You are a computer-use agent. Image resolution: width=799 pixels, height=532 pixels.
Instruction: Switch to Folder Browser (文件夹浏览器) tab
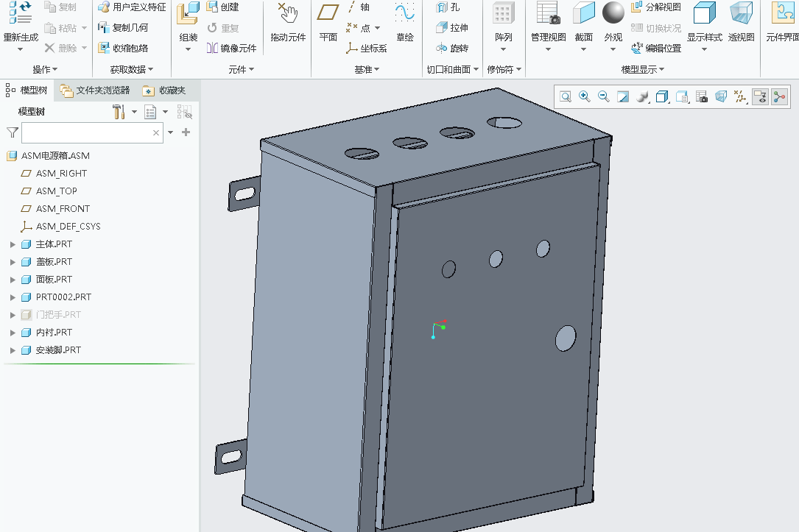(95, 91)
